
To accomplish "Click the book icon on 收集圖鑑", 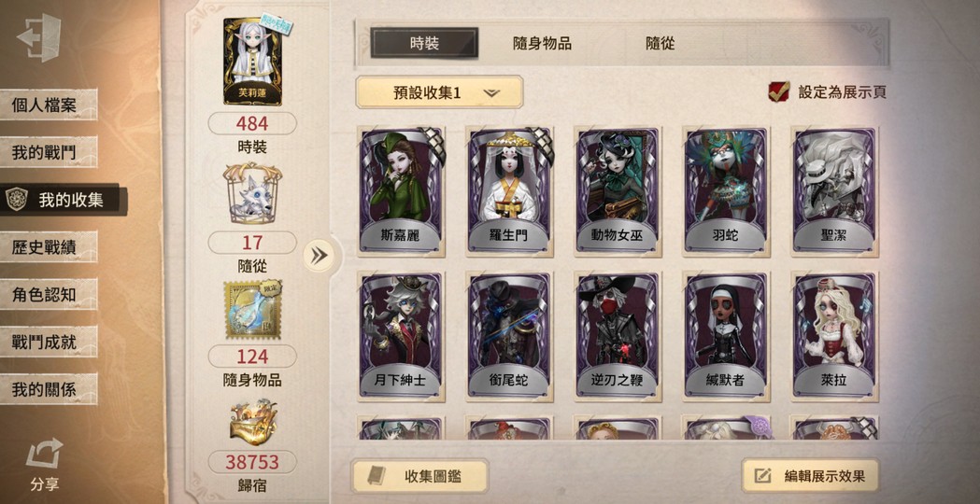I will 376,477.
